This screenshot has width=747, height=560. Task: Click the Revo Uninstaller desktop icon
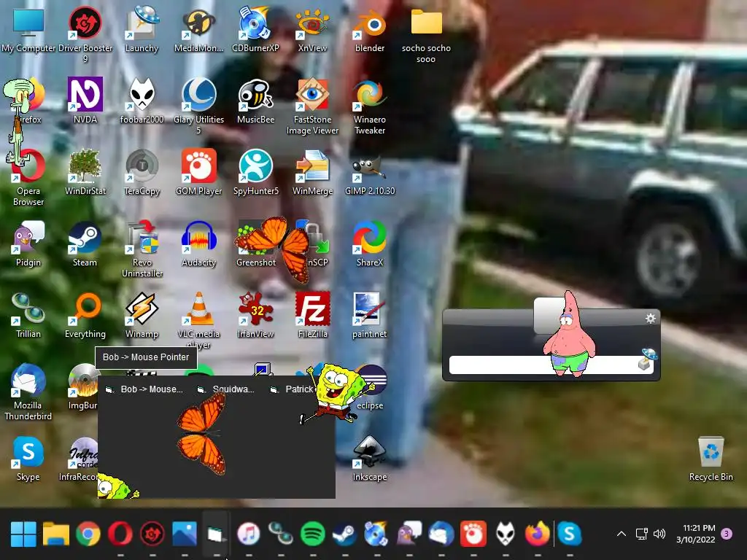click(x=142, y=249)
